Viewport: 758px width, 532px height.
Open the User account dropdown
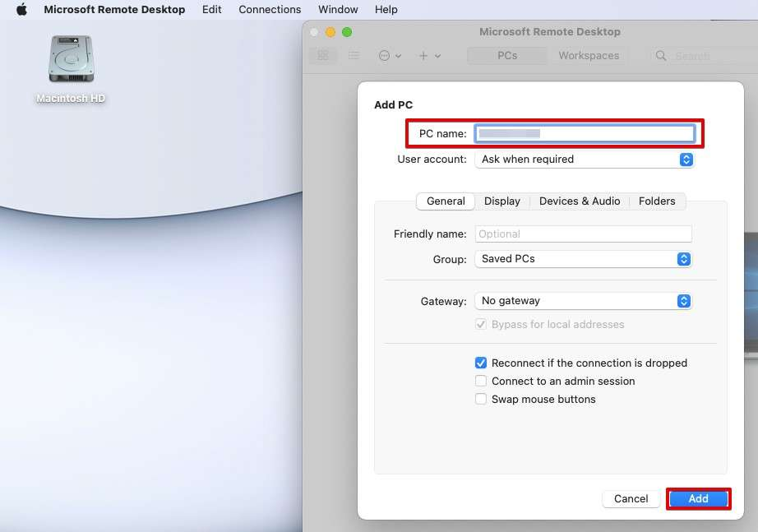click(x=584, y=160)
